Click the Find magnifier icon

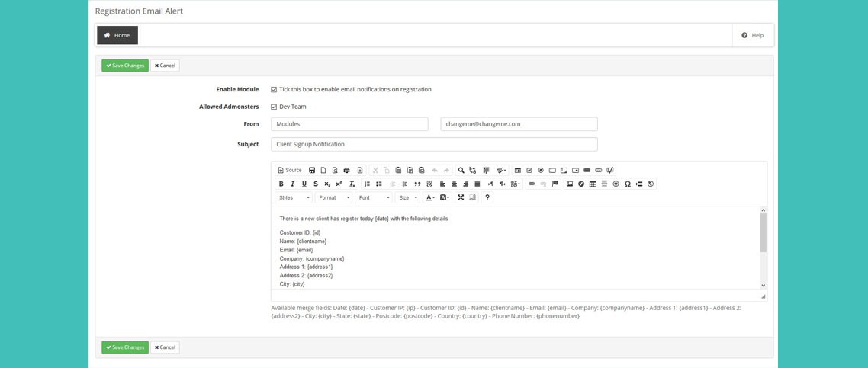click(461, 171)
